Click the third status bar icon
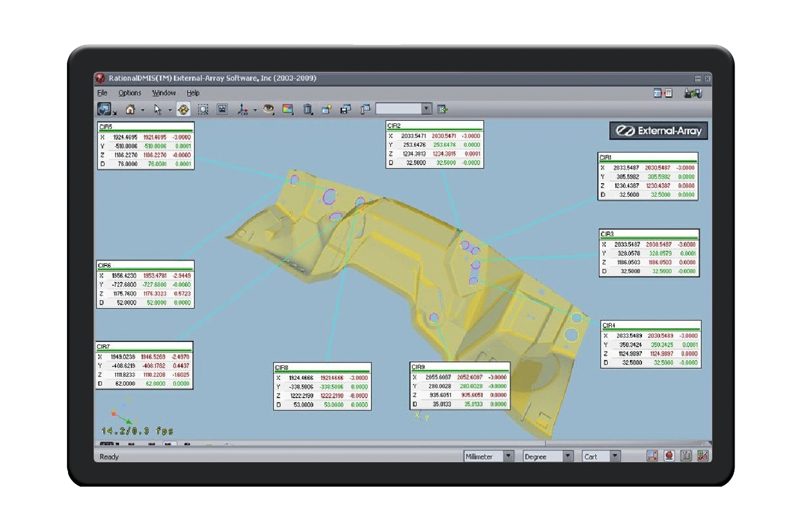803x532 pixels. coord(686,455)
